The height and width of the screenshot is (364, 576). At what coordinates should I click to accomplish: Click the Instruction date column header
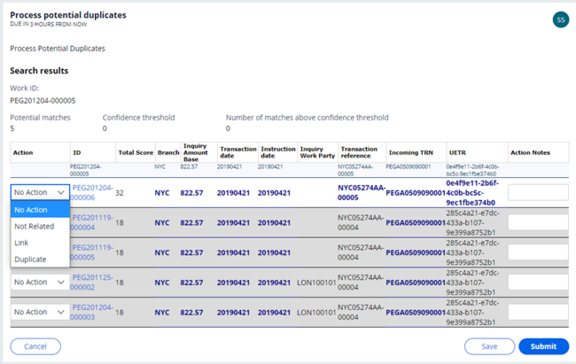[x=278, y=152]
